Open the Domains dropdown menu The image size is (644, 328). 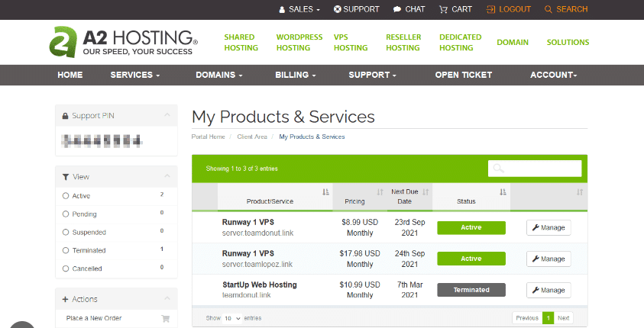(219, 75)
